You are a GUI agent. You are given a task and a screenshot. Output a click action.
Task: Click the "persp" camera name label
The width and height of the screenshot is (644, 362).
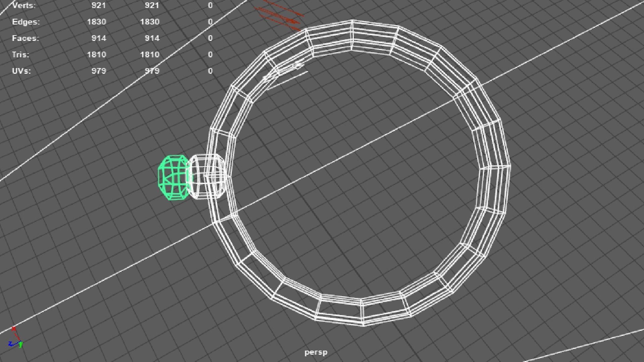(316, 352)
